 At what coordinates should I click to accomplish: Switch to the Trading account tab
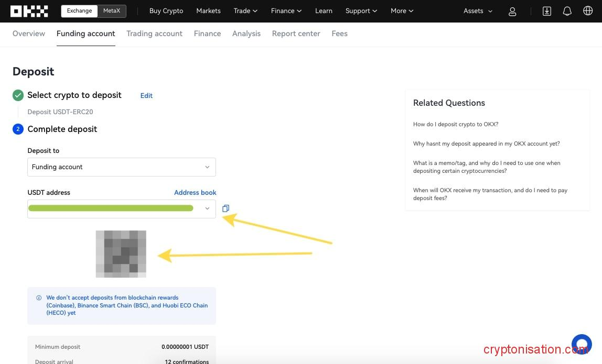[154, 34]
